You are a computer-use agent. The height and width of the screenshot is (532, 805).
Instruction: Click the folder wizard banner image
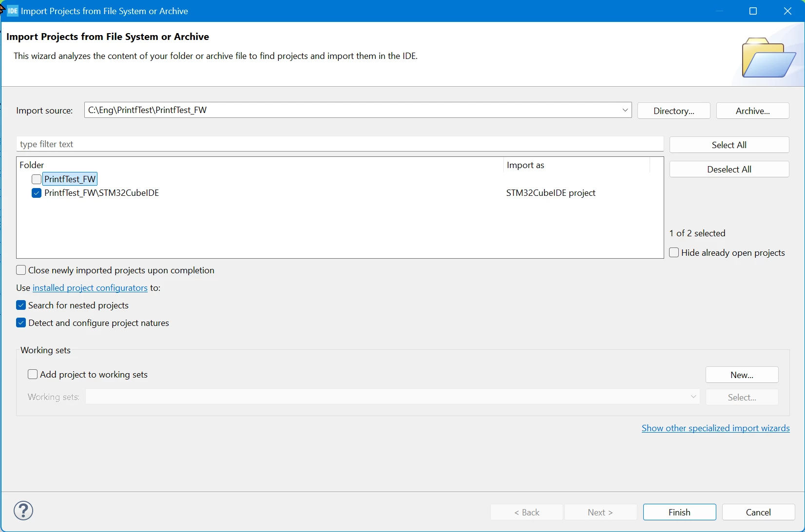(769, 57)
